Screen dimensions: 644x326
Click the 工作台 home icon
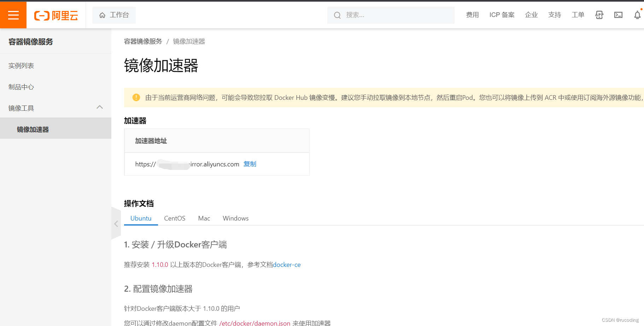pos(103,15)
